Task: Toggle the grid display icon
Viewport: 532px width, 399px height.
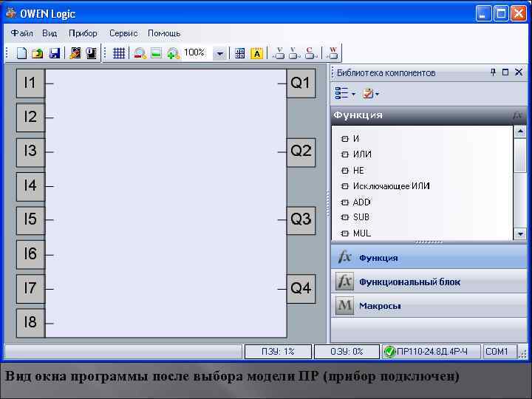Action: (119, 53)
